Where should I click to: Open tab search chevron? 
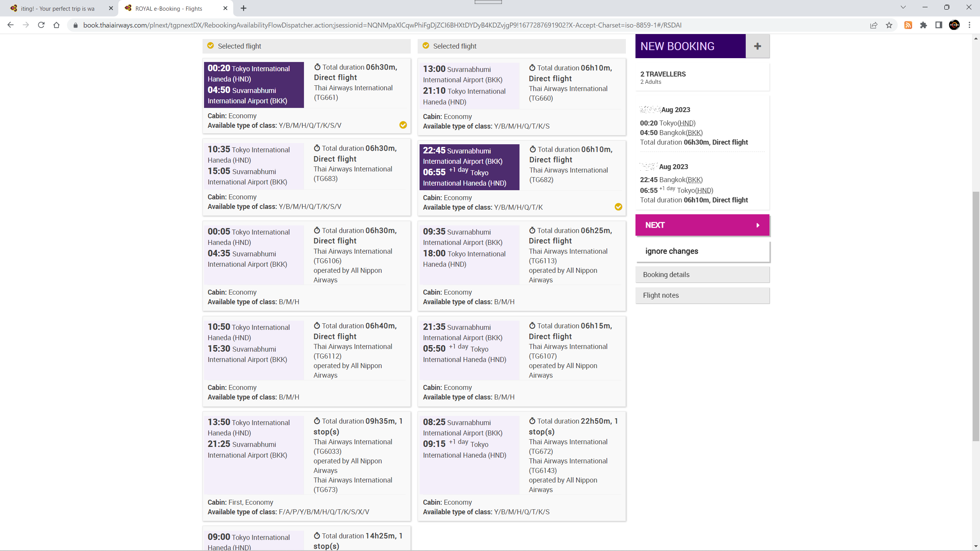tap(903, 7)
